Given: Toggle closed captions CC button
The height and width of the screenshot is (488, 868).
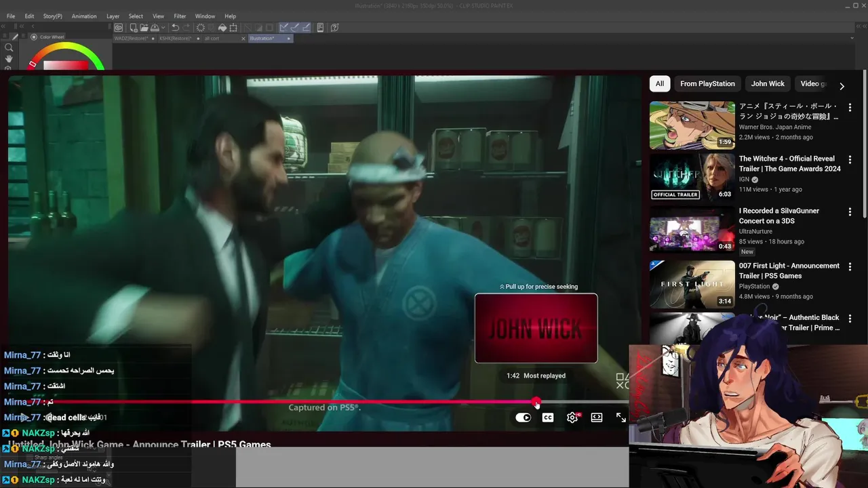Looking at the screenshot, I should tap(548, 418).
